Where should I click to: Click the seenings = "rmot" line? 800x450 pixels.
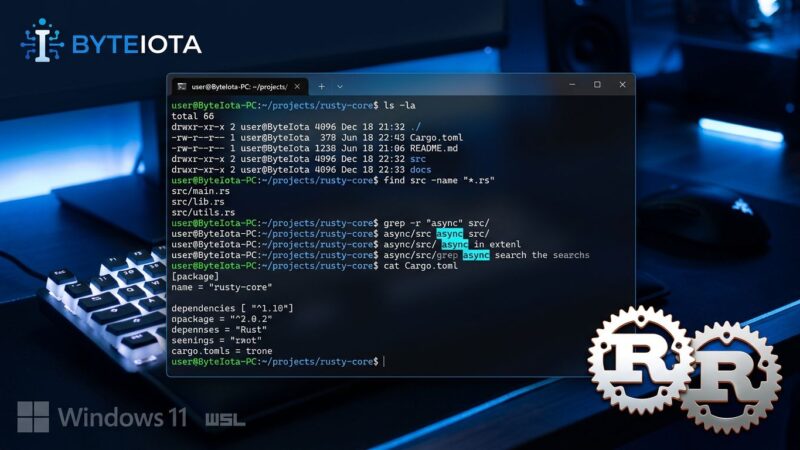pos(216,341)
